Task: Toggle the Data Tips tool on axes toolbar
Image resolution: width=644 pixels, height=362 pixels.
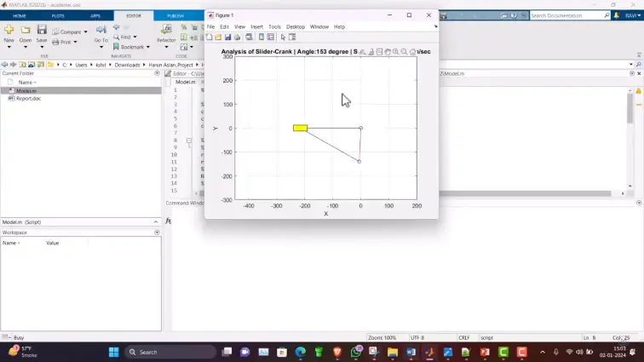Action: pyautogui.click(x=380, y=52)
